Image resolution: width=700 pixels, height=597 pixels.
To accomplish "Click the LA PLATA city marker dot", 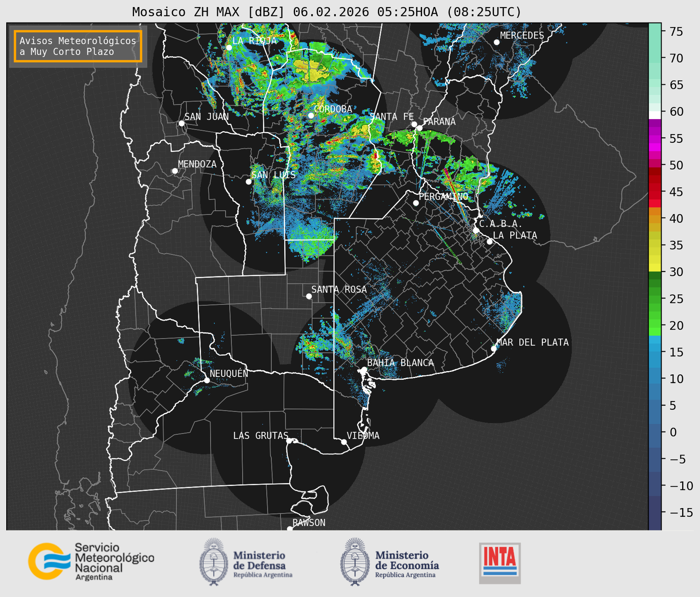I will point(490,242).
